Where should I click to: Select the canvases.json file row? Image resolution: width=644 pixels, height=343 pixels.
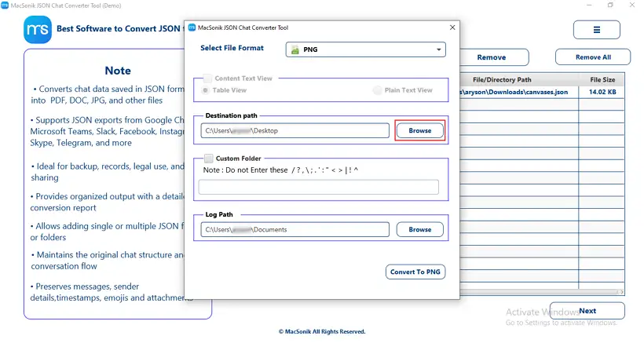(x=542, y=92)
